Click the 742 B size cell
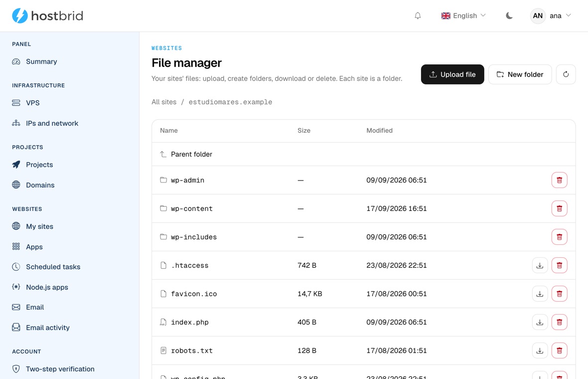This screenshot has width=588, height=379. tap(307, 265)
